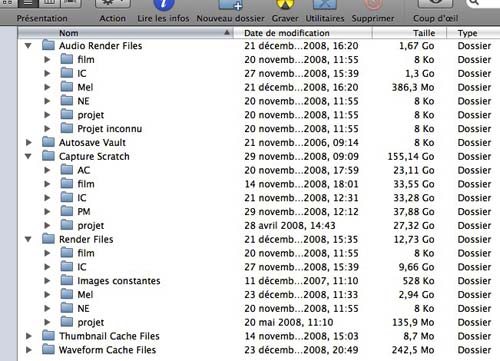500x361 pixels.
Task: Click the 23,11 Go size value
Action: [x=414, y=170]
